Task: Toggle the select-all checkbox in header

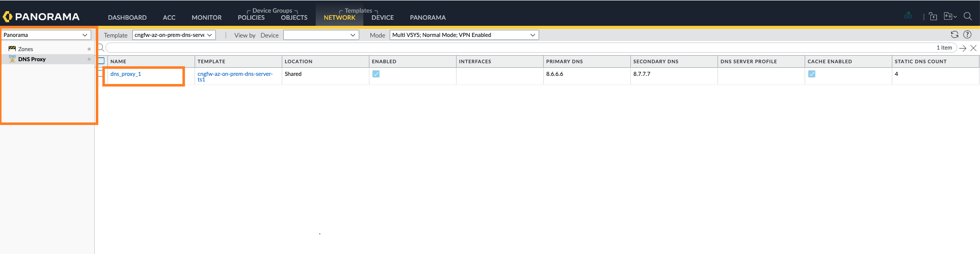Action: (101, 61)
